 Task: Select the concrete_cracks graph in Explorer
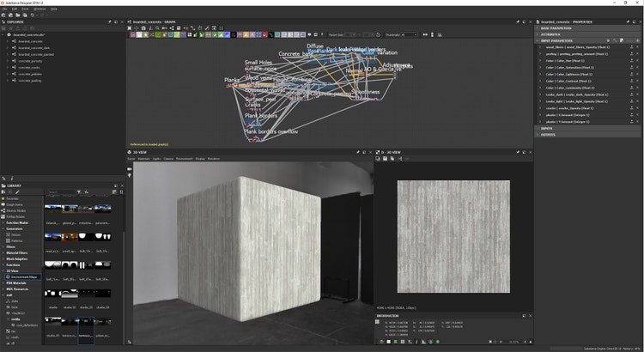pyautogui.click(x=28, y=67)
